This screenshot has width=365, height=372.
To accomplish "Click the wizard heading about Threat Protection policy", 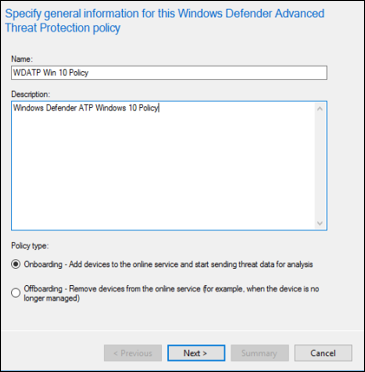I will [x=165, y=20].
